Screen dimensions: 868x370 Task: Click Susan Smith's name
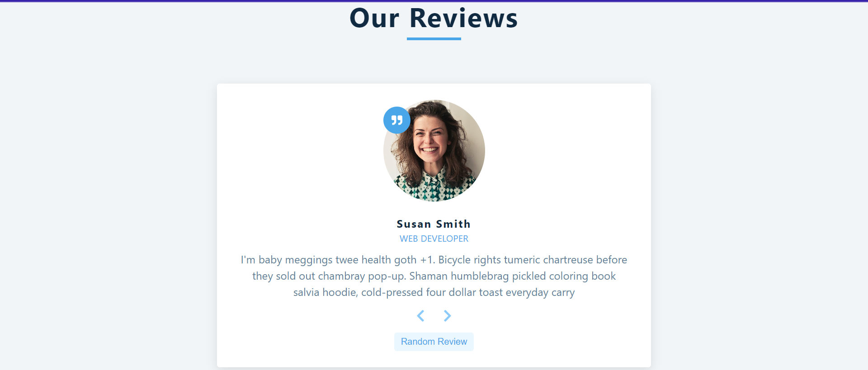point(434,224)
